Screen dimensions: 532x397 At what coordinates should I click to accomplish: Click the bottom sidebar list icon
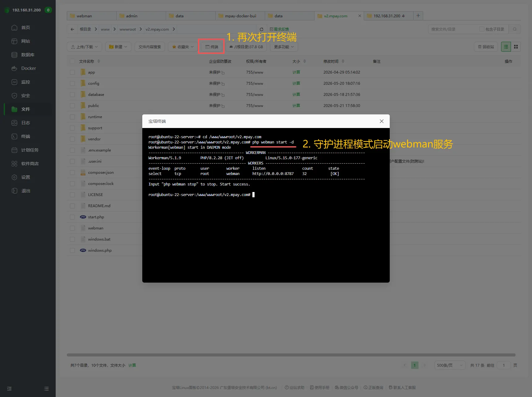click(46, 389)
